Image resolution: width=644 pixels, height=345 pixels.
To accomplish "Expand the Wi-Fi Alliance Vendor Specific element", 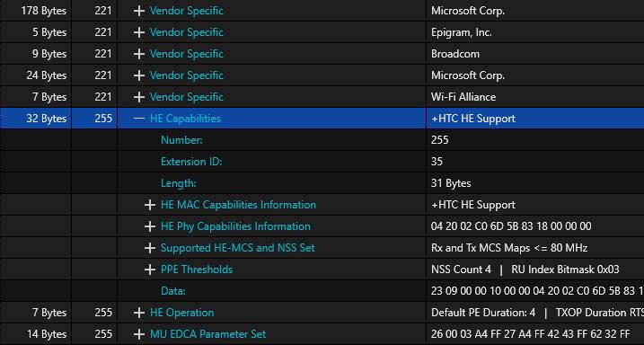I will click(x=139, y=97).
